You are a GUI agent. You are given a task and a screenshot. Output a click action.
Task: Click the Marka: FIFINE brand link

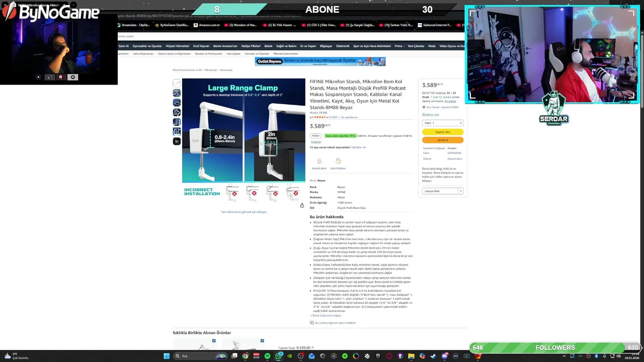coord(318,113)
